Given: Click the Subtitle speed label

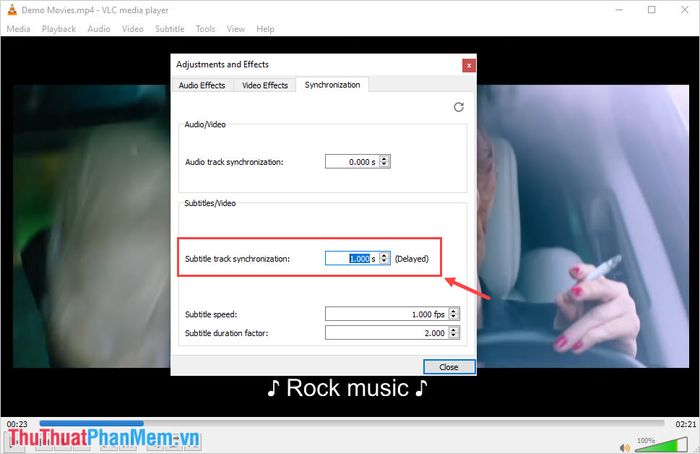Looking at the screenshot, I should (x=211, y=314).
